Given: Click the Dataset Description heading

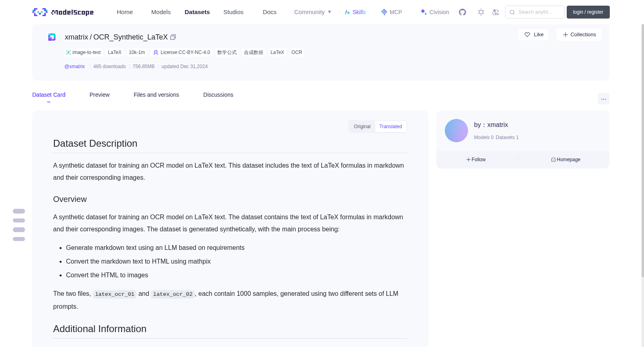Looking at the screenshot, I should click(x=95, y=143).
